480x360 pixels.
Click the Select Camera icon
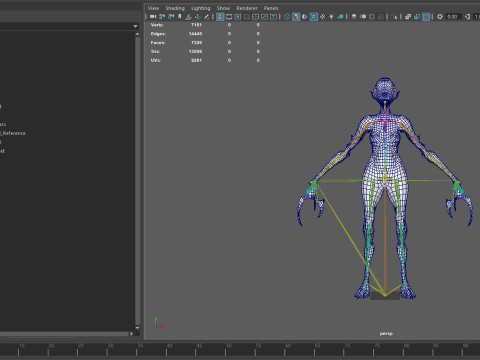[x=153, y=16]
